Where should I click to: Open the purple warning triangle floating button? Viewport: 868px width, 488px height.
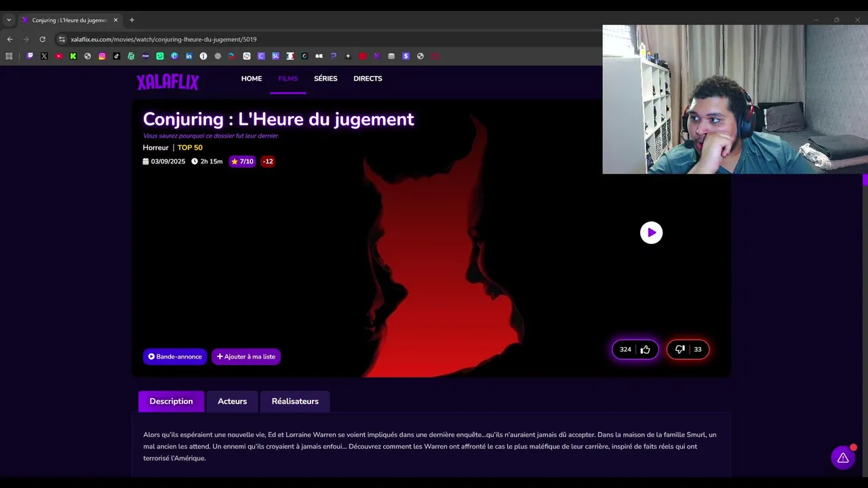pyautogui.click(x=843, y=457)
